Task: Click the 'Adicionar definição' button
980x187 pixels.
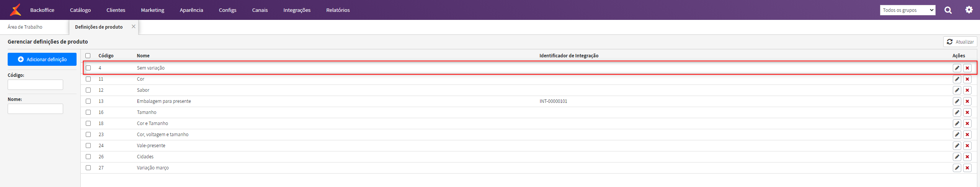Action: 42,59
